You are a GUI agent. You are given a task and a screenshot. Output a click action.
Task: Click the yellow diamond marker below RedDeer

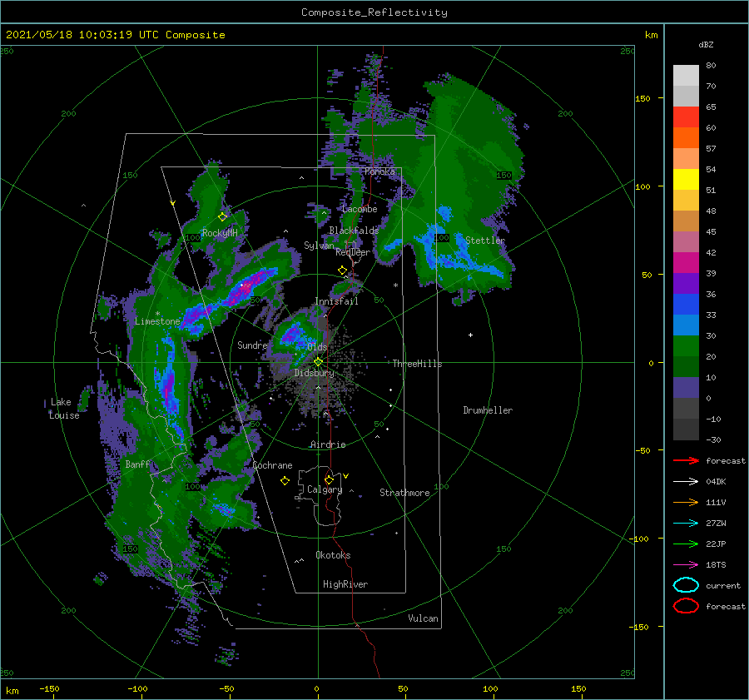coord(342,271)
